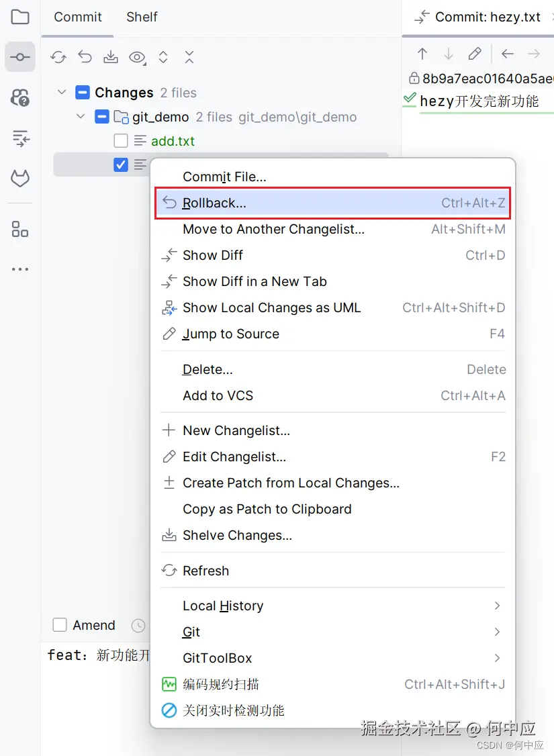Toggle the Changes changelist checkbox

(83, 92)
